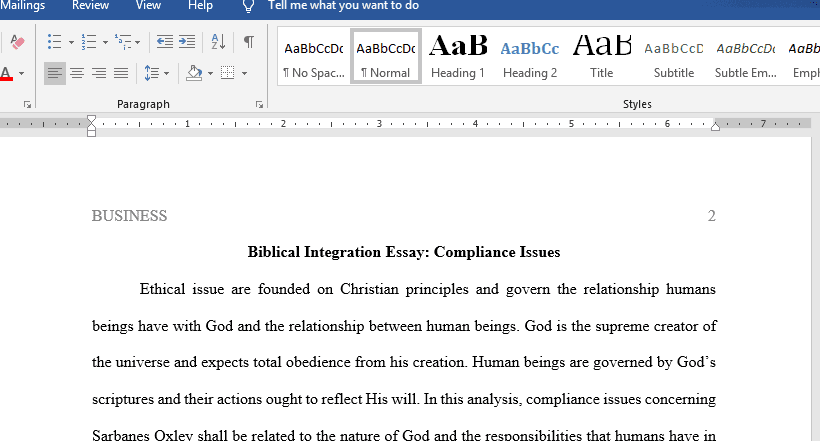Open the Review ribbon tab
The width and height of the screenshot is (820, 441).
[90, 6]
